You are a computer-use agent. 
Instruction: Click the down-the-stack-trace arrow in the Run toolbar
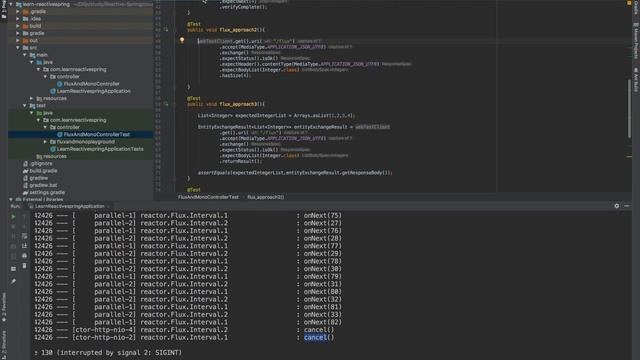(24, 227)
